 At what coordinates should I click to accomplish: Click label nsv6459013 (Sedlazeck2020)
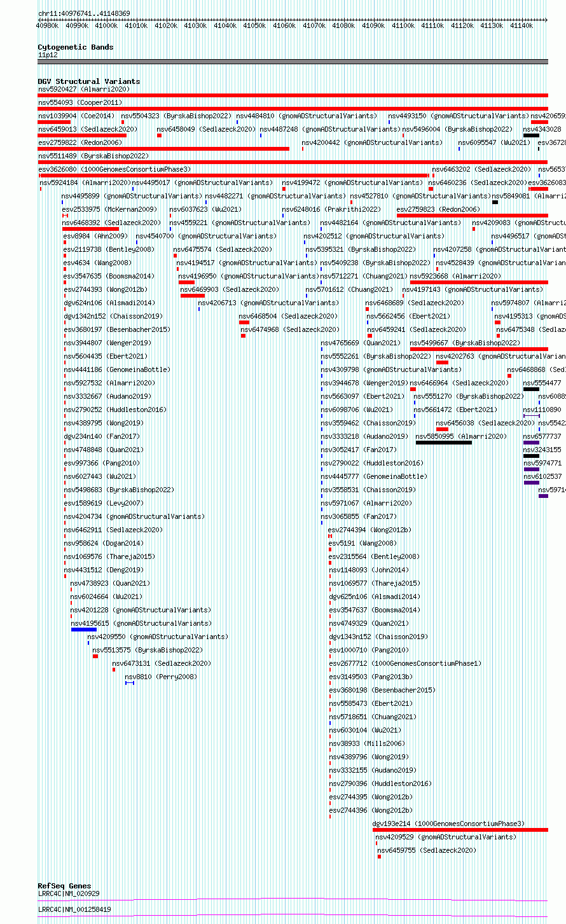(x=87, y=129)
